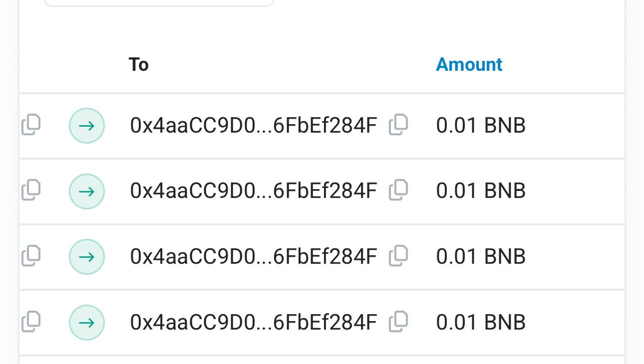Click the blue Amount column header

pos(469,64)
